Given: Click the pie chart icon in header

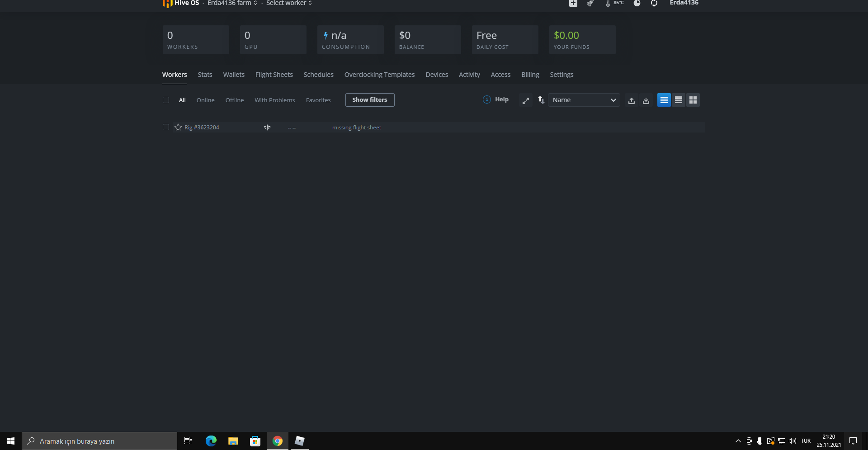Looking at the screenshot, I should [x=637, y=3].
